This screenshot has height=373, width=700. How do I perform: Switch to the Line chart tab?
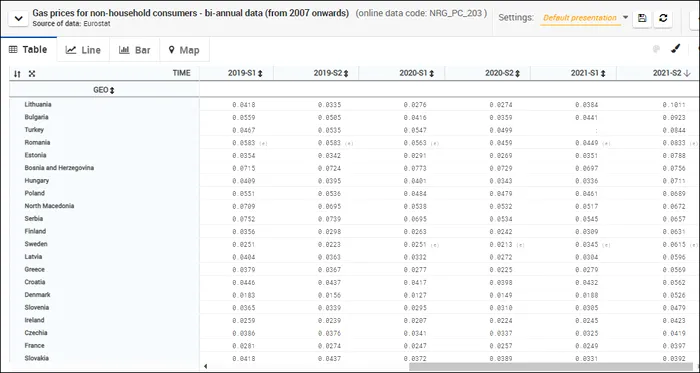83,50
